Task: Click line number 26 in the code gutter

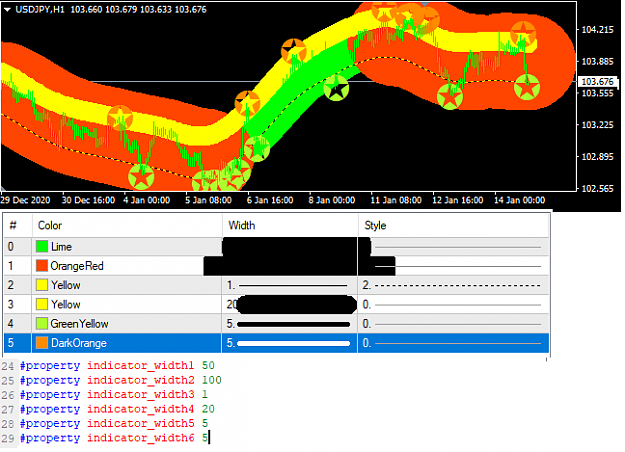Action: point(8,395)
